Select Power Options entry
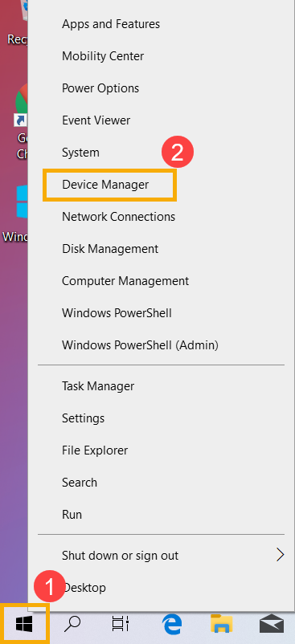295x644 pixels. [100, 88]
